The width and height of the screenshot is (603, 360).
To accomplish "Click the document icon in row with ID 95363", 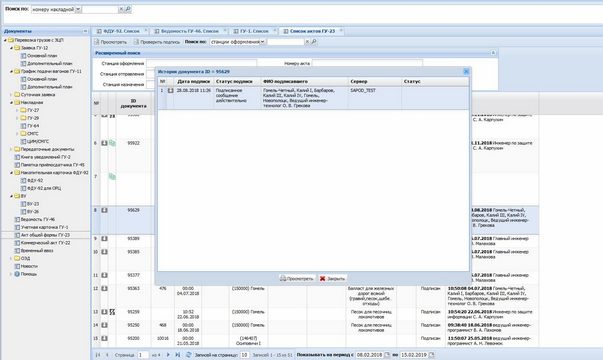I will [x=104, y=288].
